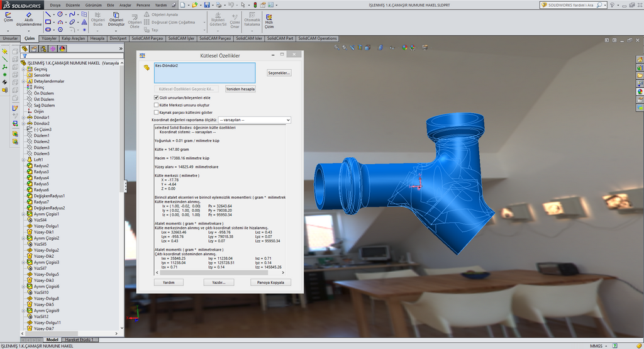Switch to the Yüzeyler tab
Viewport: 644px width, 349px height.
click(49, 38)
